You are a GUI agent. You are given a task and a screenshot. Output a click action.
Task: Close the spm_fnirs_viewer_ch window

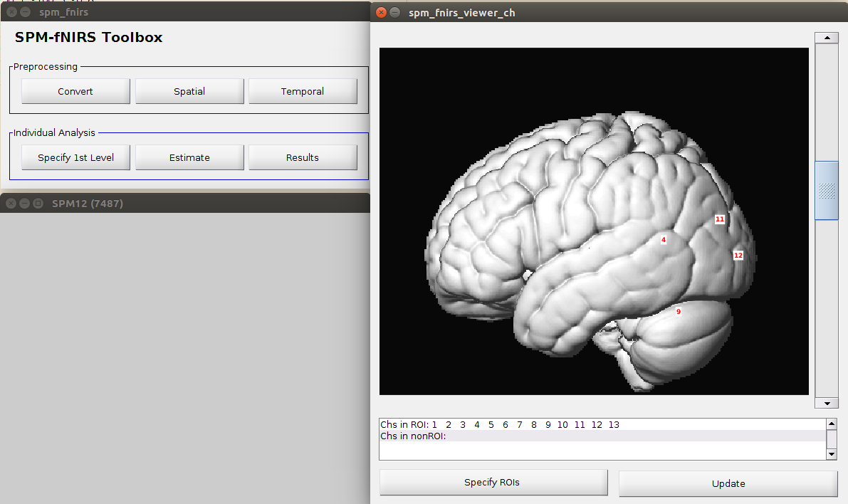pos(381,12)
